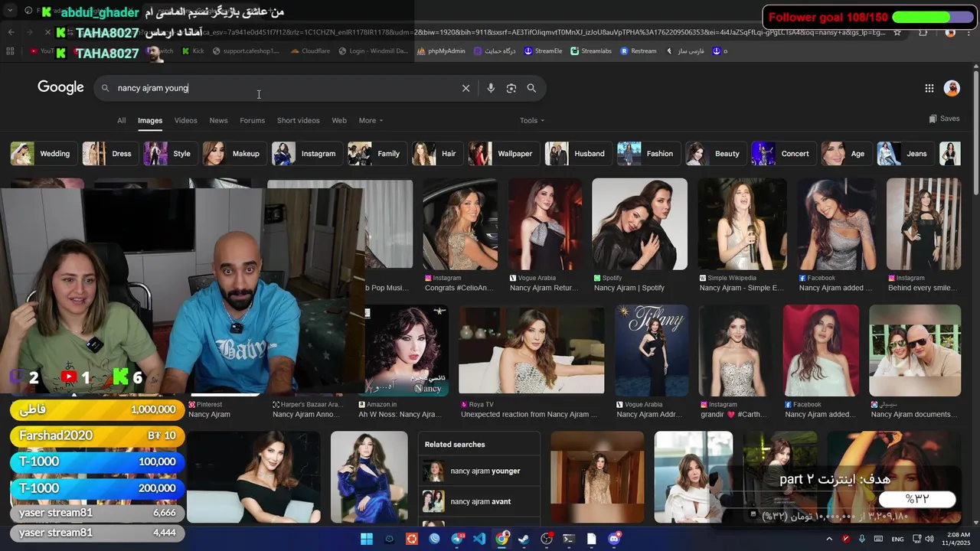Viewport: 980px width, 551px height.
Task: Switch to the Web tab
Action: [339, 120]
